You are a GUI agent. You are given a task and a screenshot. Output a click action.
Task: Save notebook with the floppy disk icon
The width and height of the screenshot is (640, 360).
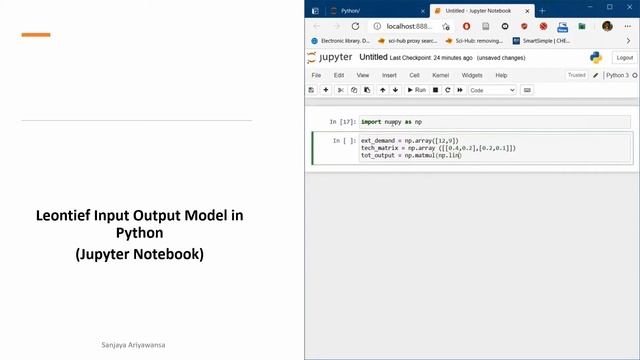311,90
